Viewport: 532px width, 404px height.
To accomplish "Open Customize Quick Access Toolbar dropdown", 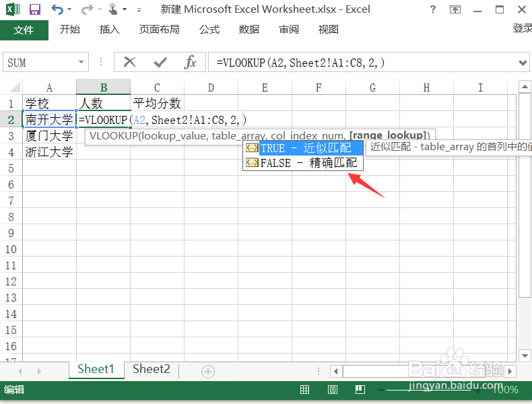I will pyautogui.click(x=139, y=10).
